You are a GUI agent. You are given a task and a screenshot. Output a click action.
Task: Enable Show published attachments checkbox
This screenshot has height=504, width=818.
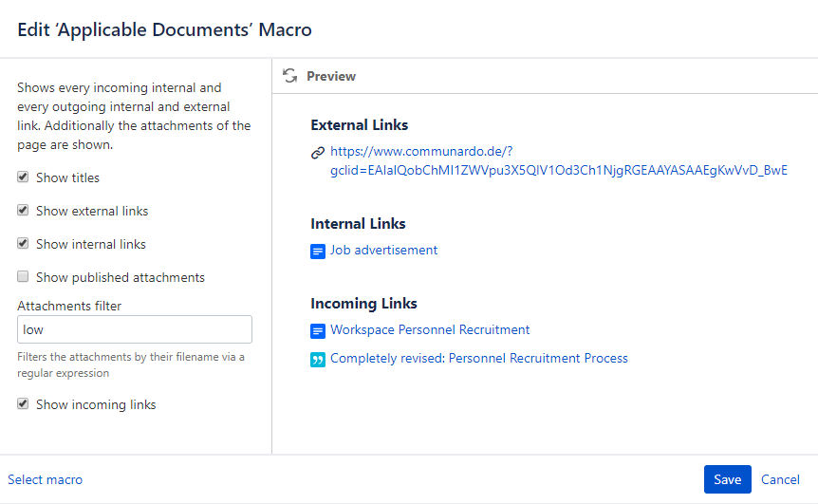click(23, 277)
